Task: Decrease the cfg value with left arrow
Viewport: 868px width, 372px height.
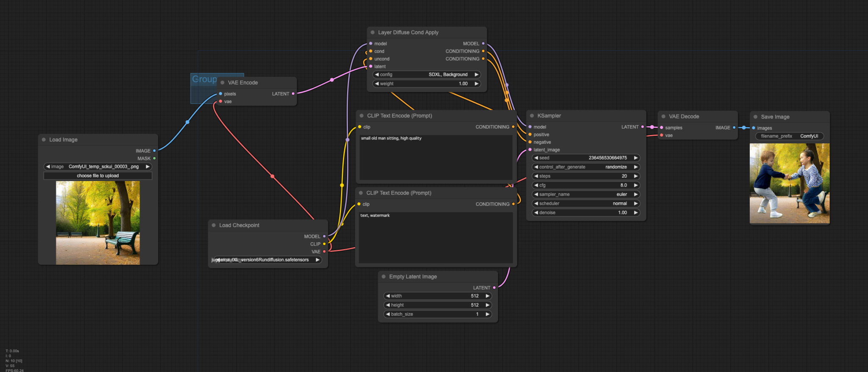Action: pos(536,185)
